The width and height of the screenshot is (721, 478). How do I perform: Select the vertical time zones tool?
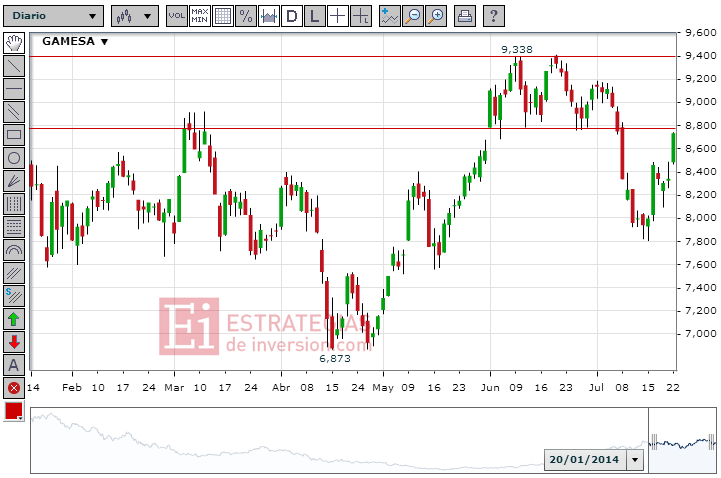coord(14,204)
